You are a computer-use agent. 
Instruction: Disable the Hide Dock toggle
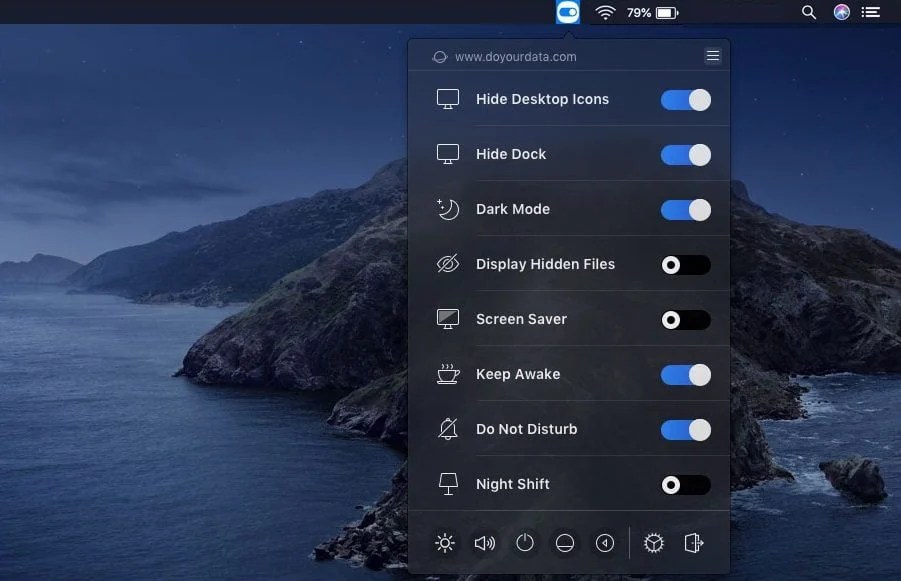tap(685, 154)
